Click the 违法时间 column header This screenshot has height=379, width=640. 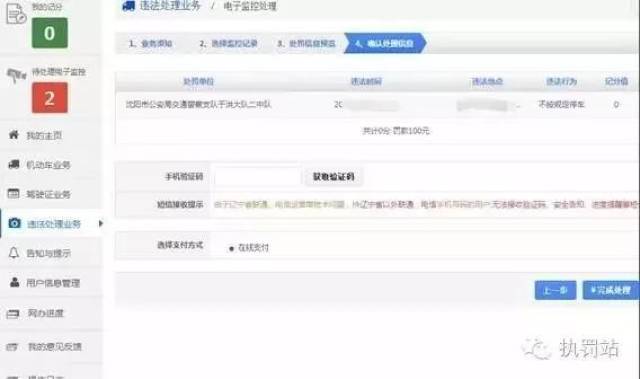pyautogui.click(x=366, y=82)
